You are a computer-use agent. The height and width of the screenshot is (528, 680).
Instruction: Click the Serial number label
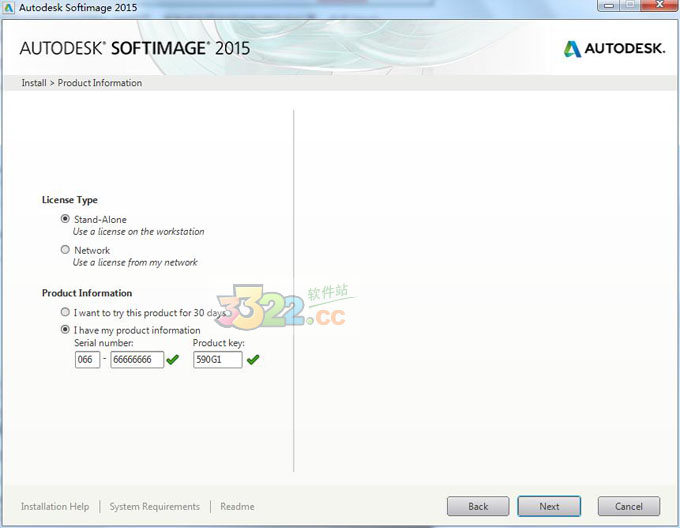pyautogui.click(x=104, y=343)
